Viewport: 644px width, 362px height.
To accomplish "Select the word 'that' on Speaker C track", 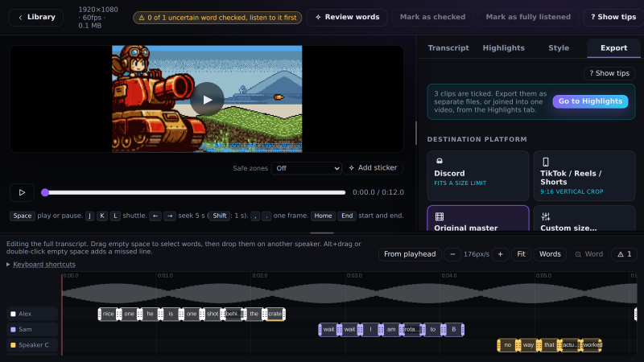I will click(x=549, y=345).
